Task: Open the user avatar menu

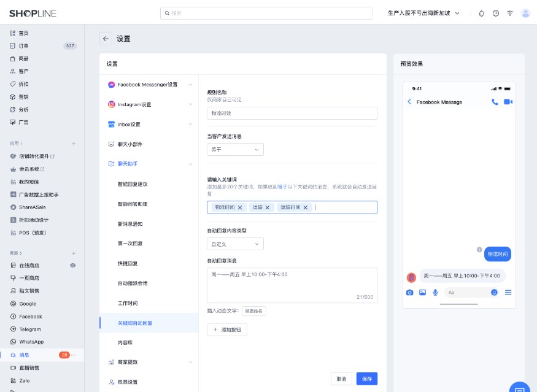Action: pos(525,13)
